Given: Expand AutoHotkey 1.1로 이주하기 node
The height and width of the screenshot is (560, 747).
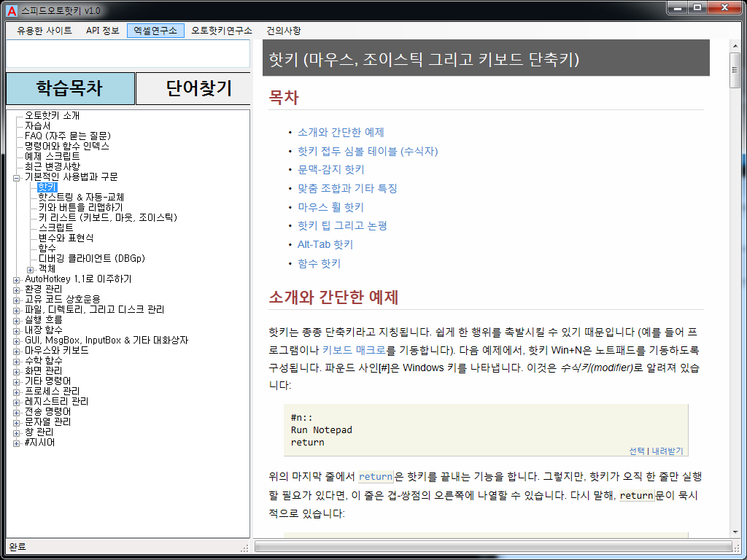Looking at the screenshot, I should pyautogui.click(x=16, y=280).
